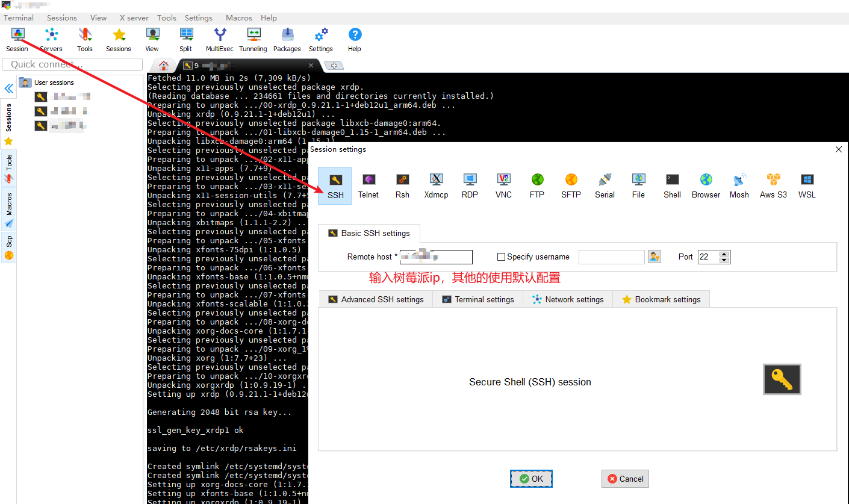849x504 pixels.
Task: Choose the SSH session type
Action: pos(335,186)
